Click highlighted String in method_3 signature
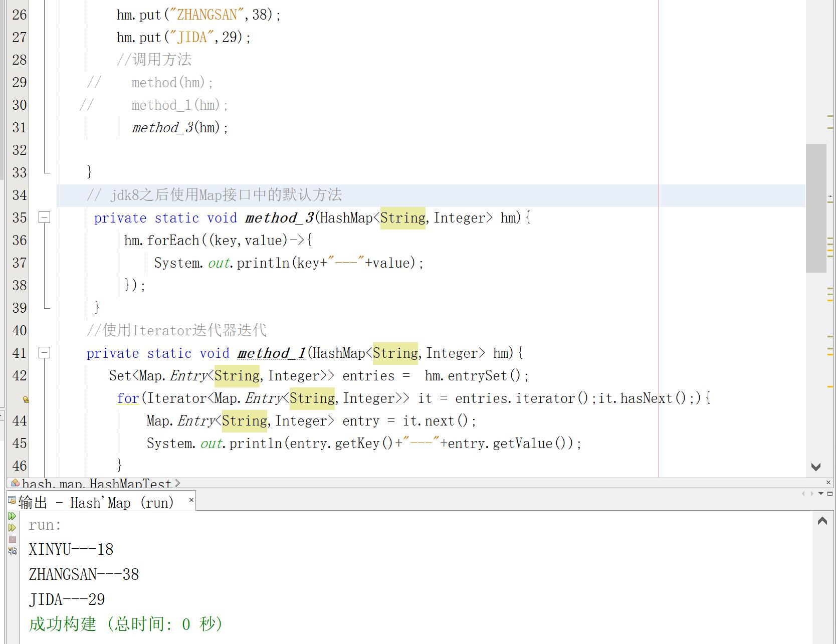This screenshot has height=644, width=836. coord(403,218)
